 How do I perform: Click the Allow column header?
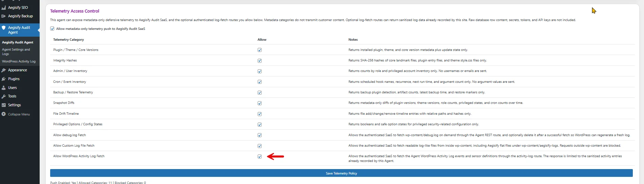(262, 40)
